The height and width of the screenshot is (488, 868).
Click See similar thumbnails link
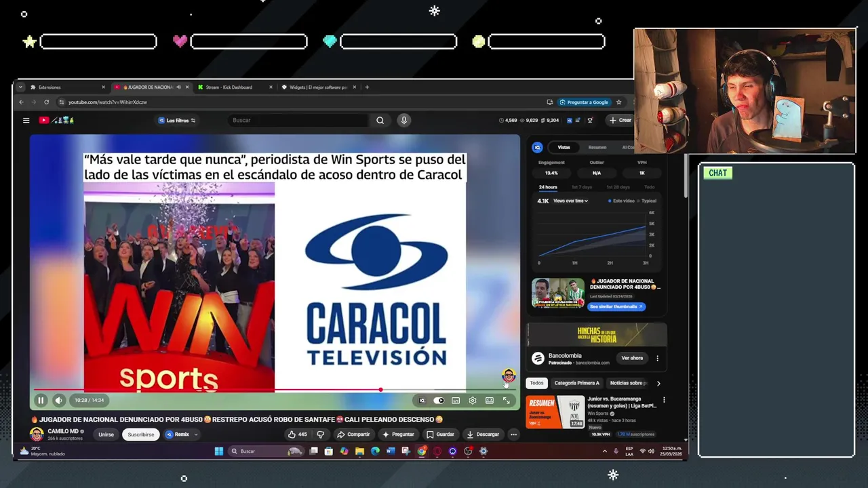click(616, 306)
